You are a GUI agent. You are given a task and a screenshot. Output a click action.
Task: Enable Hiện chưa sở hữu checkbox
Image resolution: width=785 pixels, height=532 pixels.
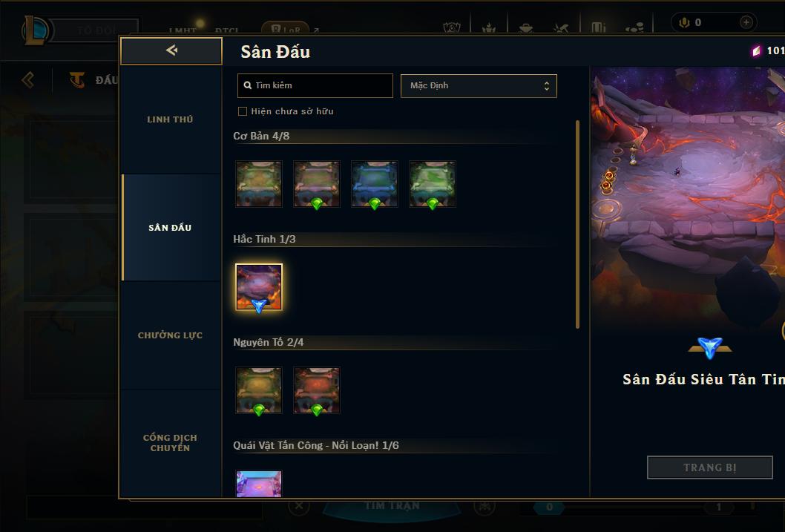click(243, 111)
